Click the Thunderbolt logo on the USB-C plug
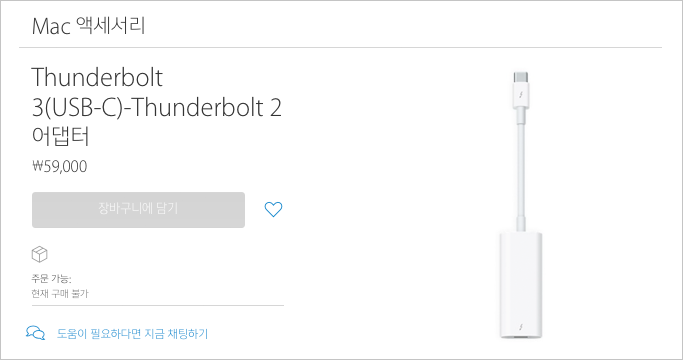Screen dimensions: 683x360 521,95
